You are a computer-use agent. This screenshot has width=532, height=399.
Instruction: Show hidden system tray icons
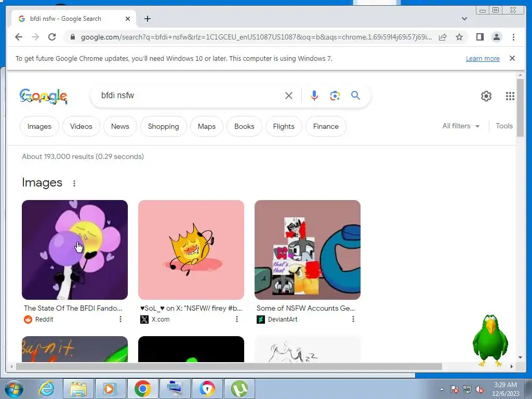[442, 389]
